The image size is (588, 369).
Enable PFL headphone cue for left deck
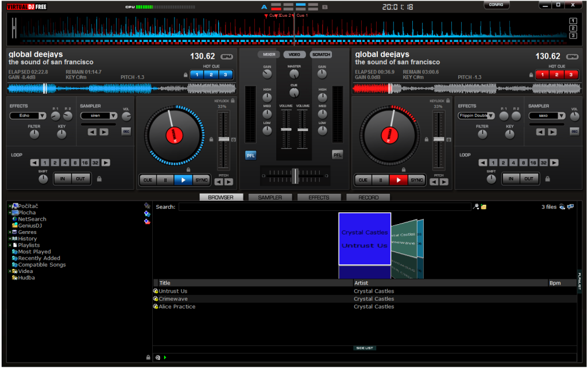(250, 155)
